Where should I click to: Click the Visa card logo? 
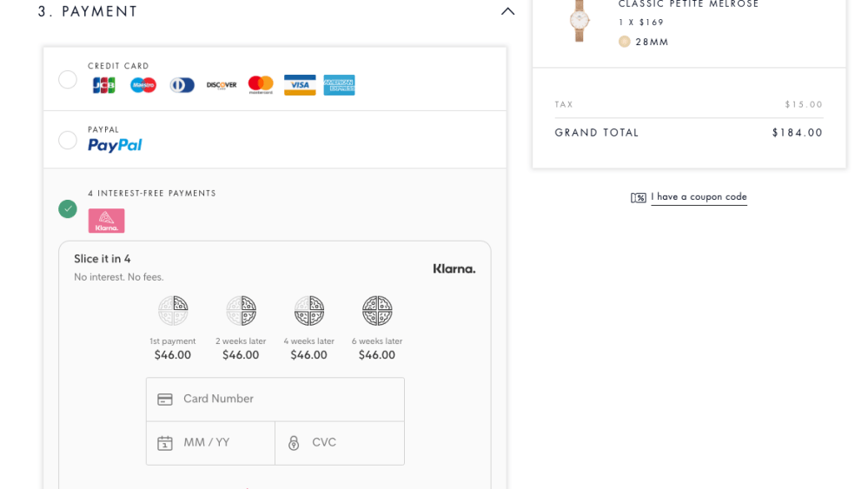[x=300, y=85]
